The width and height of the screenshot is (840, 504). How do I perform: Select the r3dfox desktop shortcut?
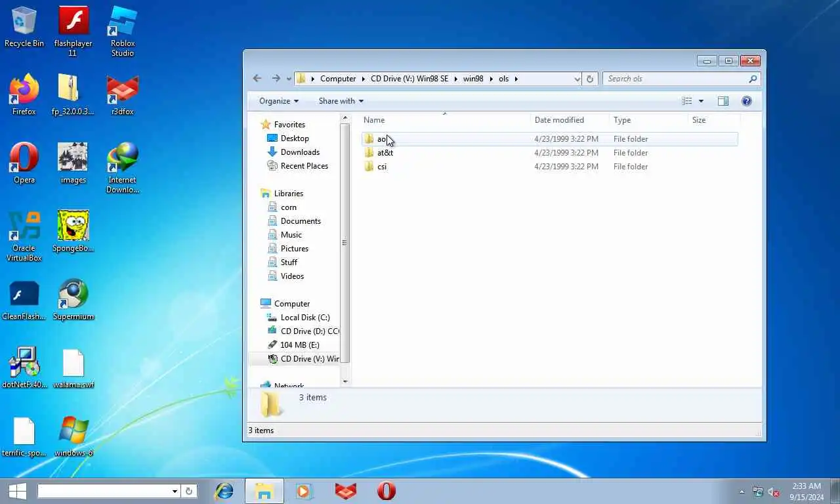123,95
